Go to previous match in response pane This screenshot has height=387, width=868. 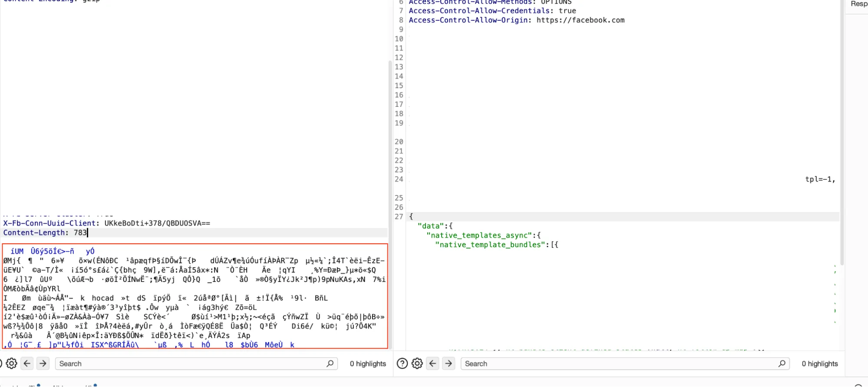point(433,364)
